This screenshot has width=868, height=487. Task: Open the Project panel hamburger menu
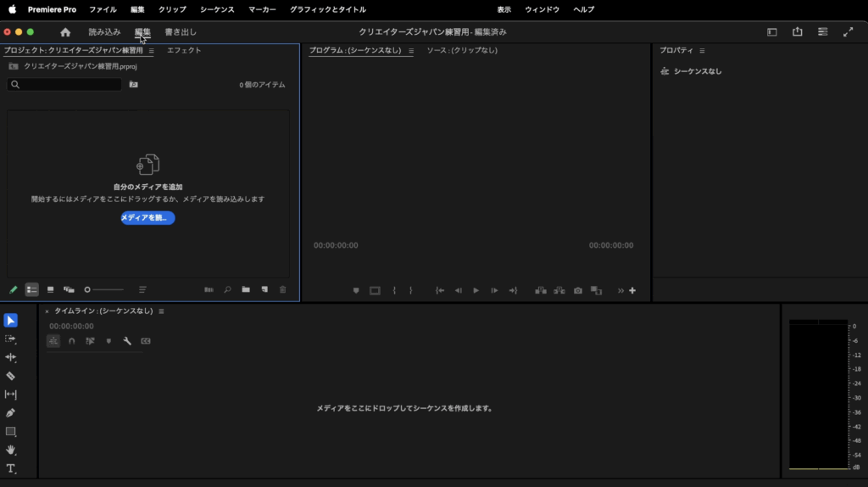coord(152,51)
